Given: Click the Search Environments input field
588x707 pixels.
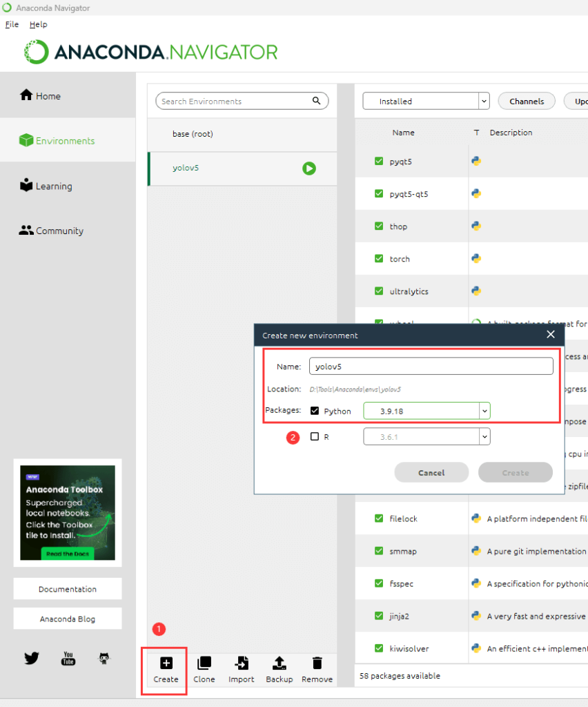Looking at the screenshot, I should pyautogui.click(x=242, y=101).
